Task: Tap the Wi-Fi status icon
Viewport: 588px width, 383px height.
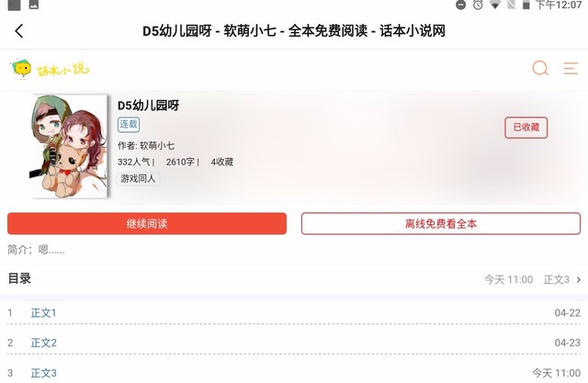Action: (x=495, y=5)
